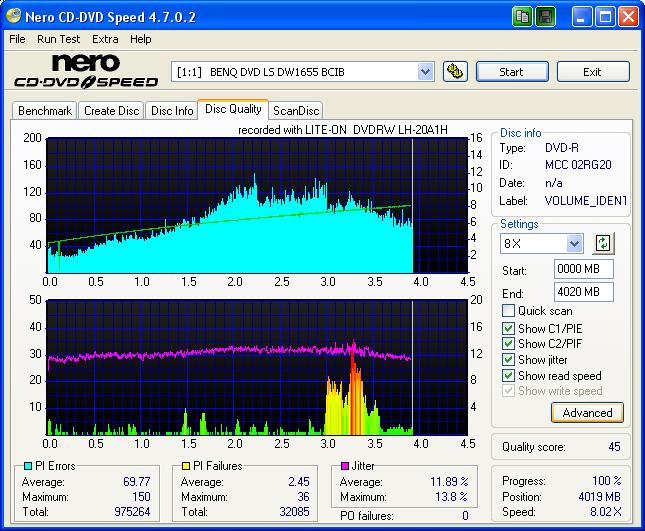
Task: Click the Nero disc icon in title bar
Action: 14,15
